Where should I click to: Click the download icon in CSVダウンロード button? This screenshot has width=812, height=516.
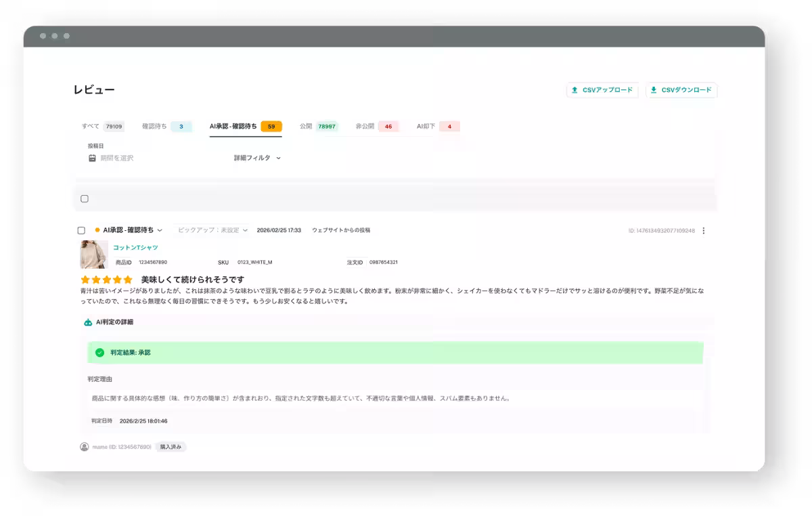pos(654,89)
